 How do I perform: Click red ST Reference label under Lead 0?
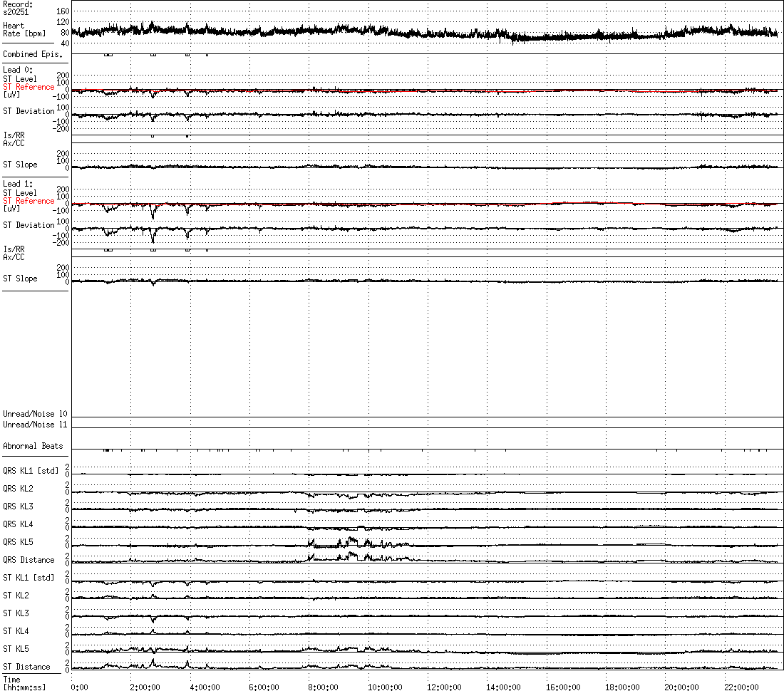pyautogui.click(x=29, y=87)
